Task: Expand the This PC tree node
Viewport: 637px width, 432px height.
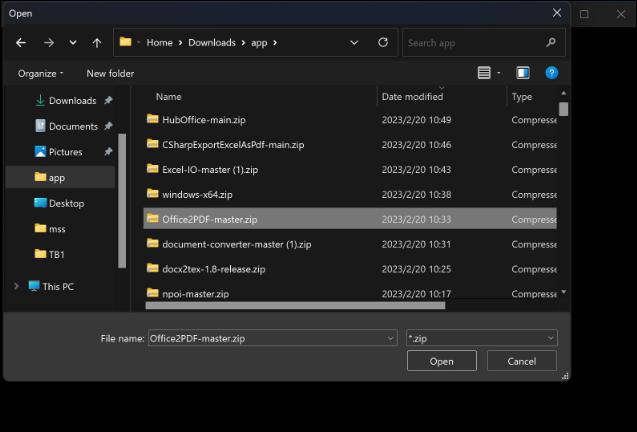Action: point(16,287)
